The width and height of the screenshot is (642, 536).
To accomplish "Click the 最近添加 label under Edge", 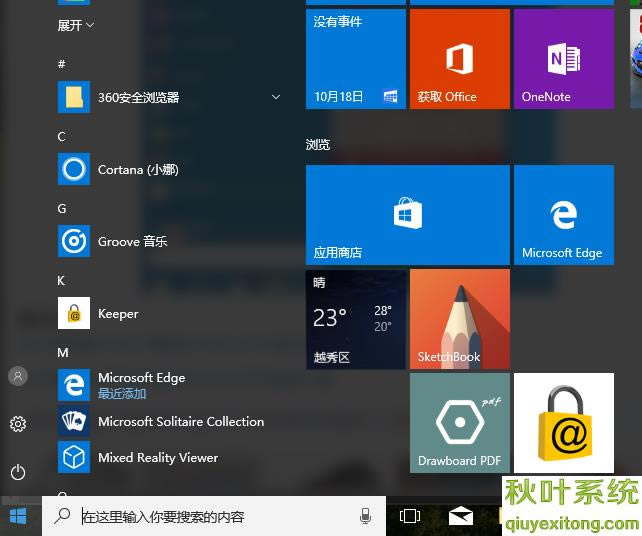I will pyautogui.click(x=122, y=394).
